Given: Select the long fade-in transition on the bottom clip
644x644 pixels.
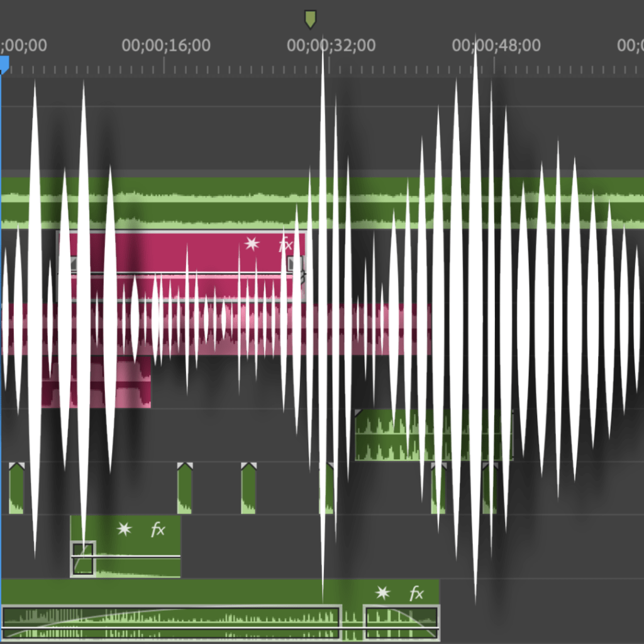Looking at the screenshot, I should (171, 623).
